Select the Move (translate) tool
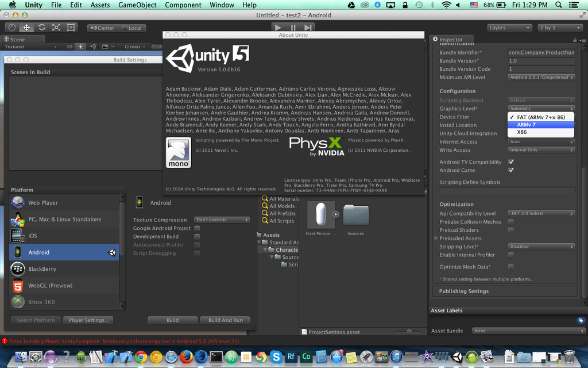 [26, 28]
